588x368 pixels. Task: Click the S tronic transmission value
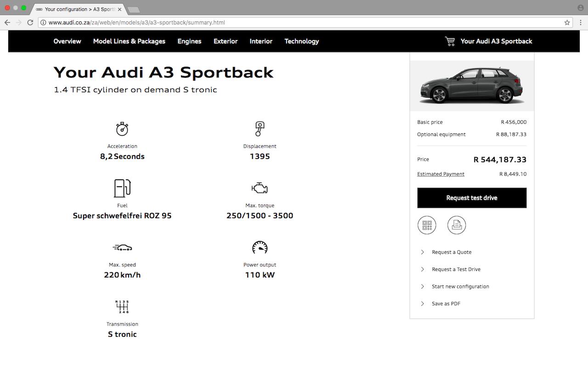click(122, 334)
